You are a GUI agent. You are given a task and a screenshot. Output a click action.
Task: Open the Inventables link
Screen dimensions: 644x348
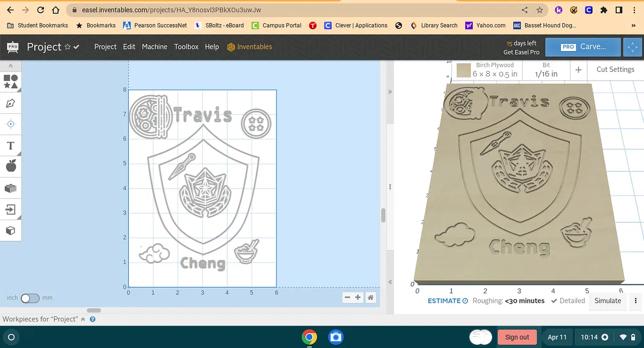pos(250,47)
